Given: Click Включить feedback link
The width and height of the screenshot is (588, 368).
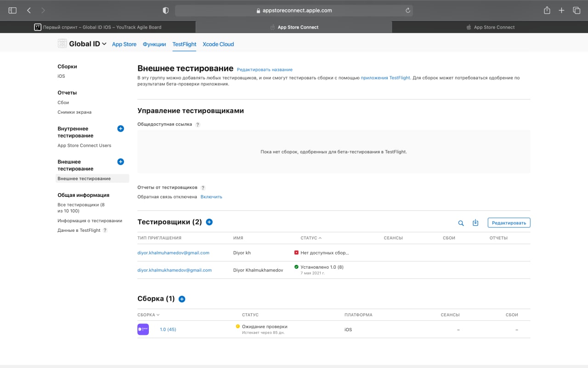Looking at the screenshot, I should tap(211, 197).
